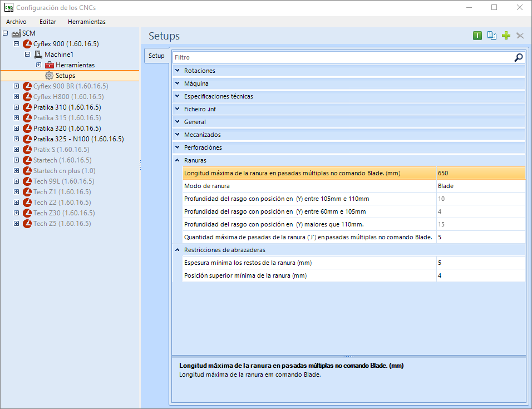Select the Setup tab
The image size is (532, 409).
[x=156, y=56]
